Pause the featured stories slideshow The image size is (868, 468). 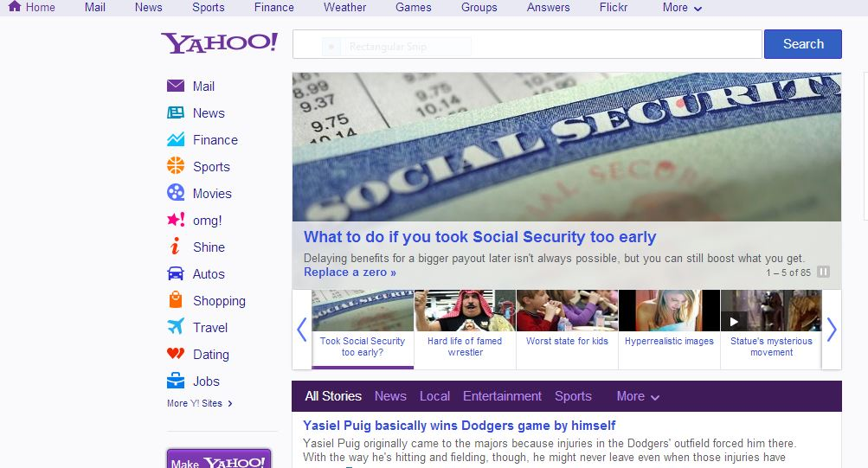824,272
